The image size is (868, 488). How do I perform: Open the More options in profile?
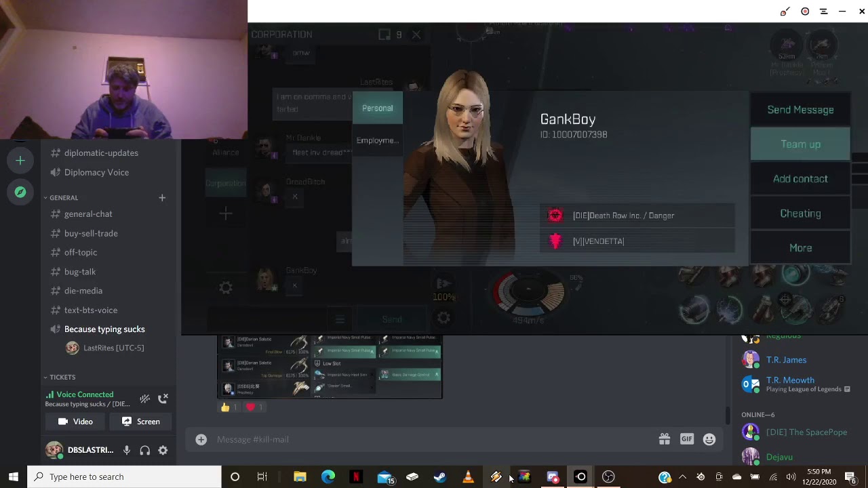click(800, 248)
